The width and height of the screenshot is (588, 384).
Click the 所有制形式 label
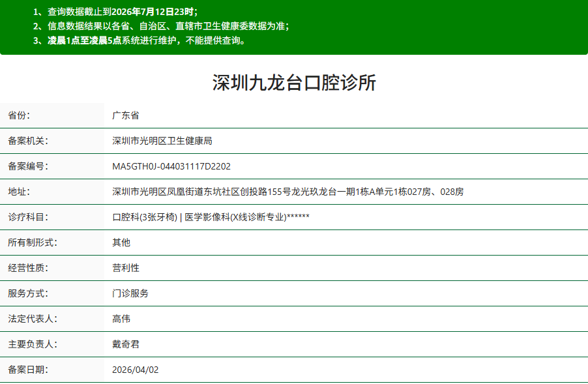[x=33, y=243]
